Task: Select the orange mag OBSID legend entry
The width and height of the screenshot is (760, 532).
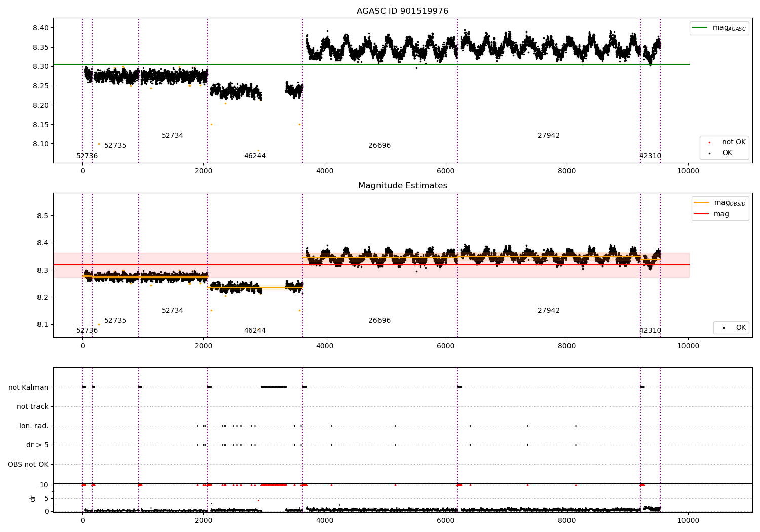Action: tap(719, 203)
